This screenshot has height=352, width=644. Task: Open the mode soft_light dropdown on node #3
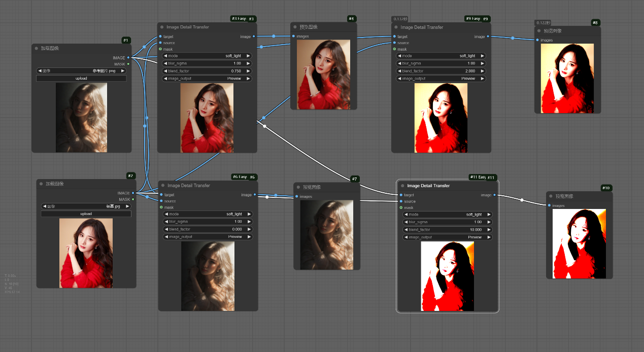(207, 56)
